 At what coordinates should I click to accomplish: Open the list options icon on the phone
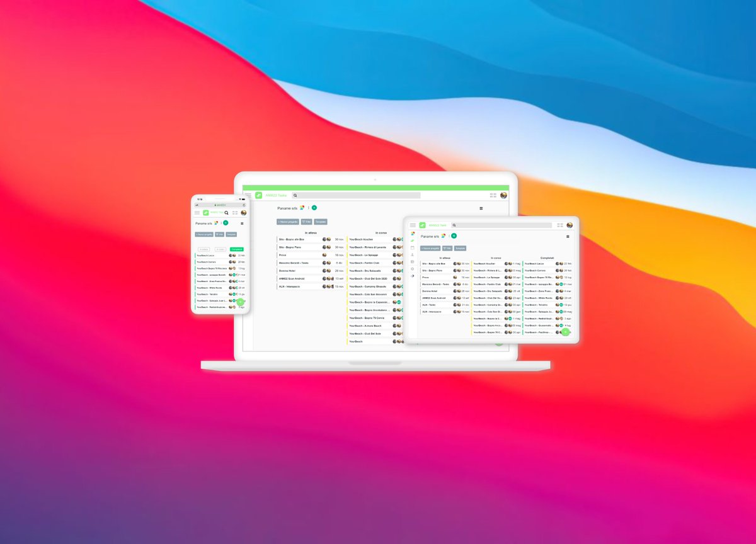tap(242, 224)
